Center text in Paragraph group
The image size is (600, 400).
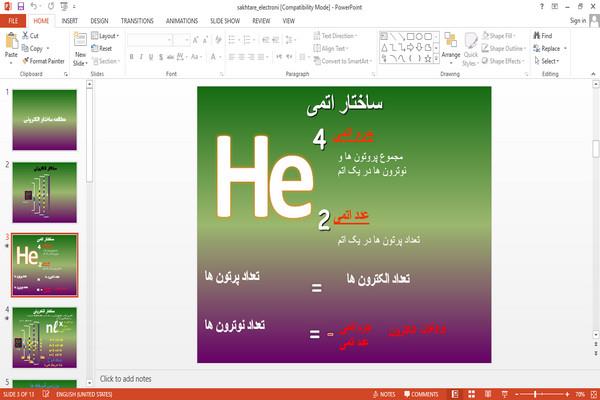[x=241, y=57]
